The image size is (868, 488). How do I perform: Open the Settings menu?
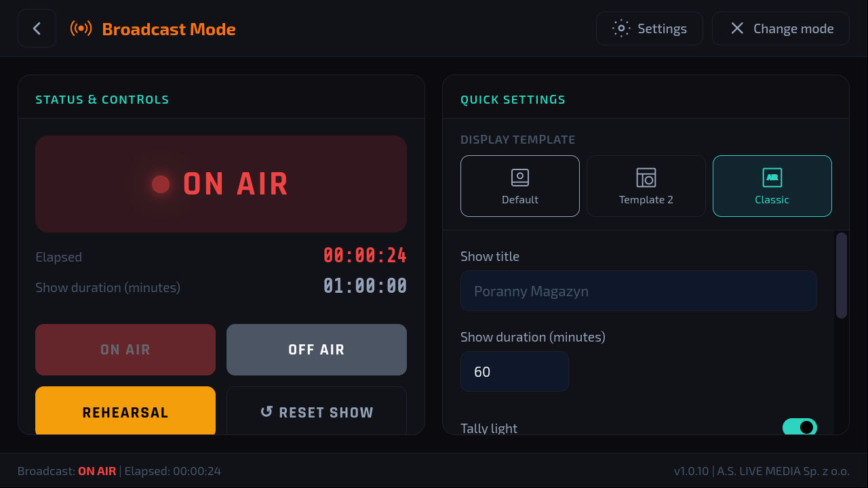pos(650,28)
